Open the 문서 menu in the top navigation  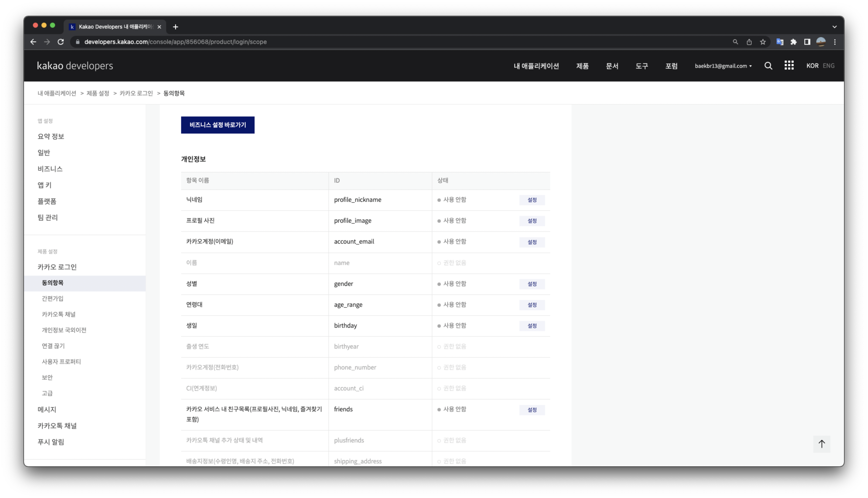(612, 66)
